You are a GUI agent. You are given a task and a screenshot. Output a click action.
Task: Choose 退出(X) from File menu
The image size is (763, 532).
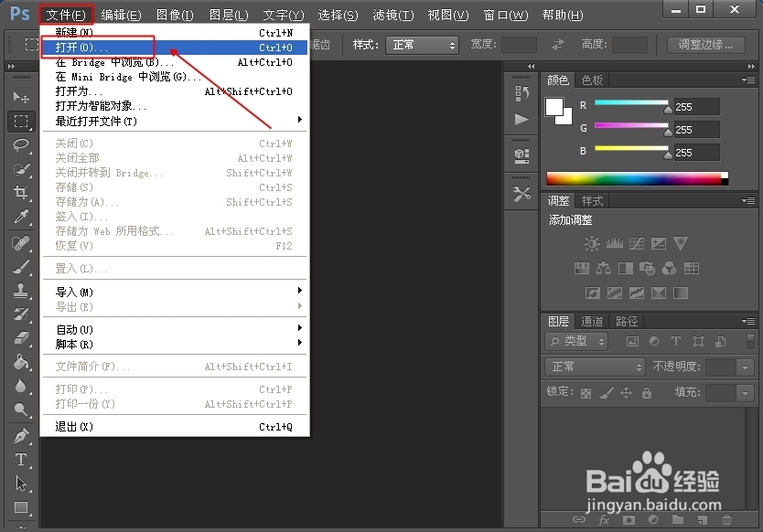pyautogui.click(x=174, y=427)
